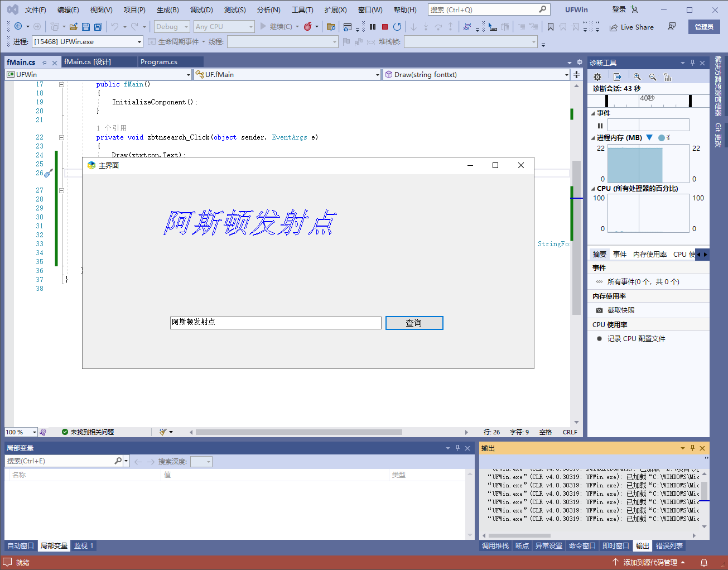The width and height of the screenshot is (728, 570).
Task: Click the Save All icon
Action: pos(98,27)
